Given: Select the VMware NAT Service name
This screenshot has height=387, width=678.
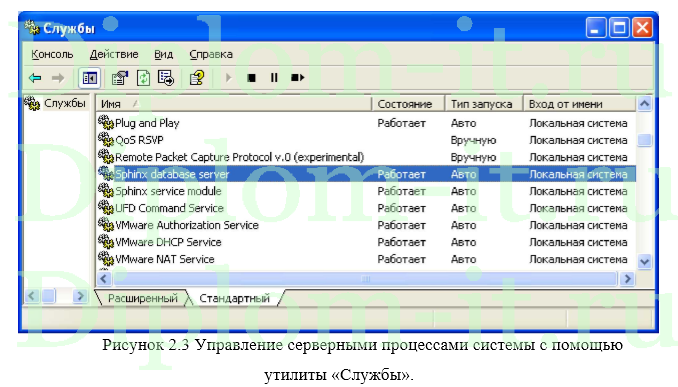Looking at the screenshot, I should tap(165, 259).
